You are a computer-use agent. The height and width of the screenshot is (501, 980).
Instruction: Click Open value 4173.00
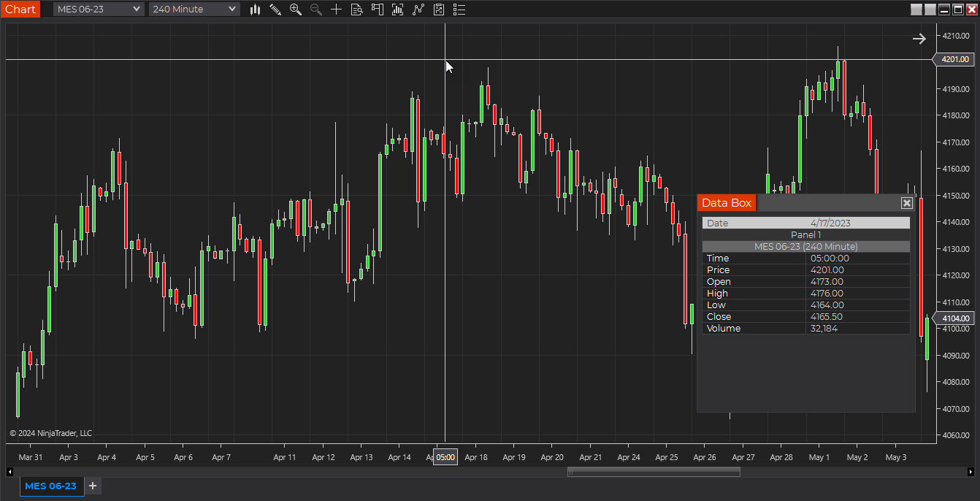tap(827, 281)
